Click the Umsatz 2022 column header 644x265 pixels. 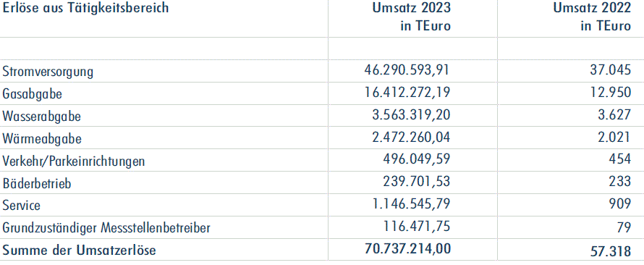pyautogui.click(x=592, y=17)
